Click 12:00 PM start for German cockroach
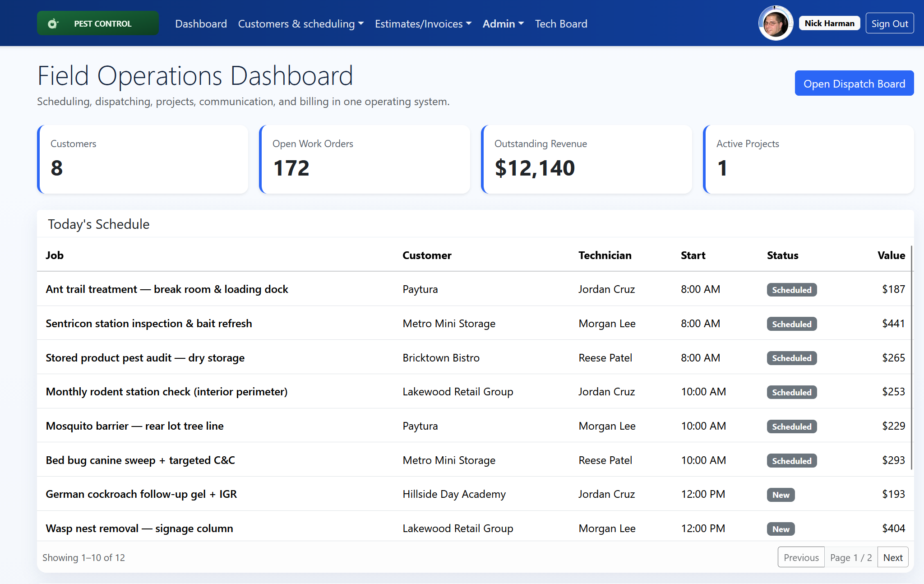Viewport: 924px width, 584px height. [703, 494]
